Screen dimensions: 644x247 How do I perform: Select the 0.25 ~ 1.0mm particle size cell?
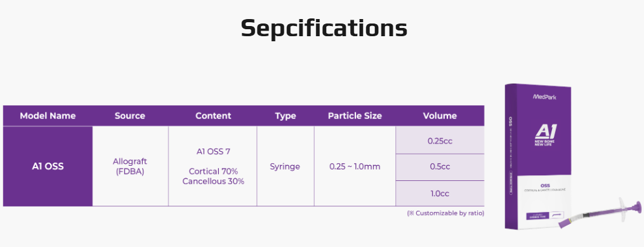click(x=355, y=166)
